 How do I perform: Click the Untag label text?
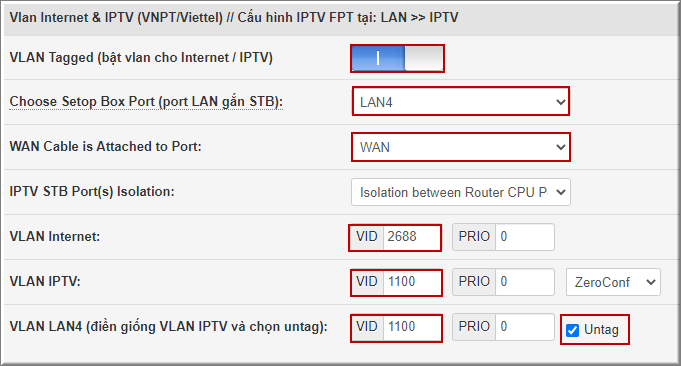point(601,330)
